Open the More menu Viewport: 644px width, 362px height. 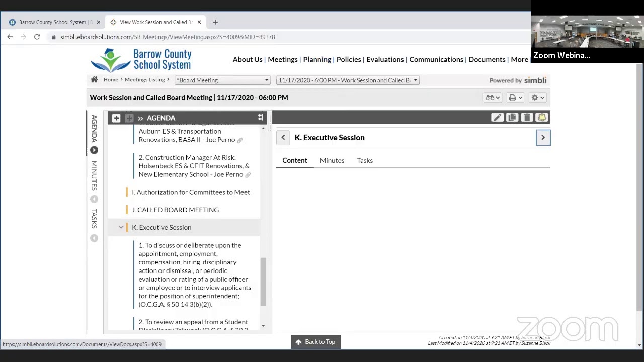(x=519, y=59)
